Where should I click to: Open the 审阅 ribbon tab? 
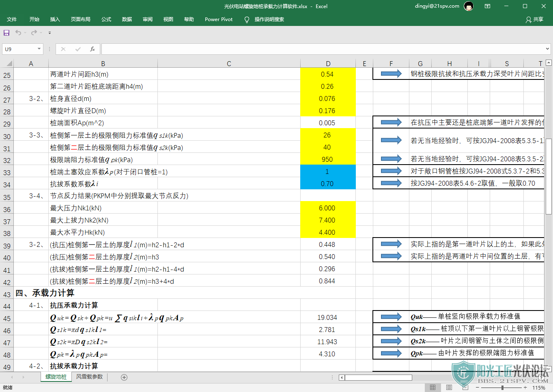(148, 19)
